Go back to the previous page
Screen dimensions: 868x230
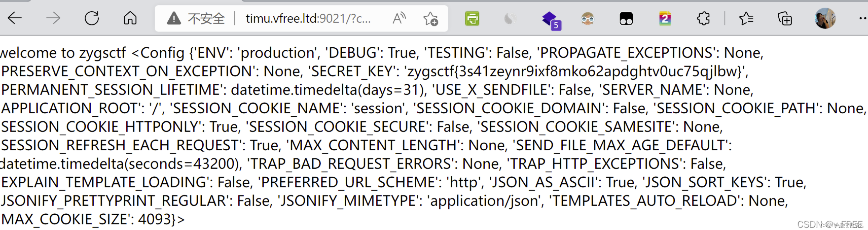point(15,18)
